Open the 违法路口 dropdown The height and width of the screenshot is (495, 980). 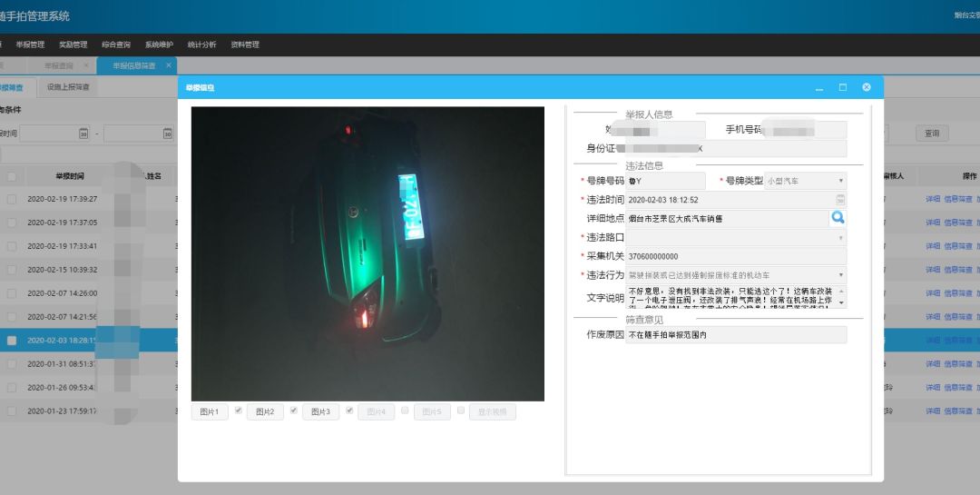tap(840, 237)
